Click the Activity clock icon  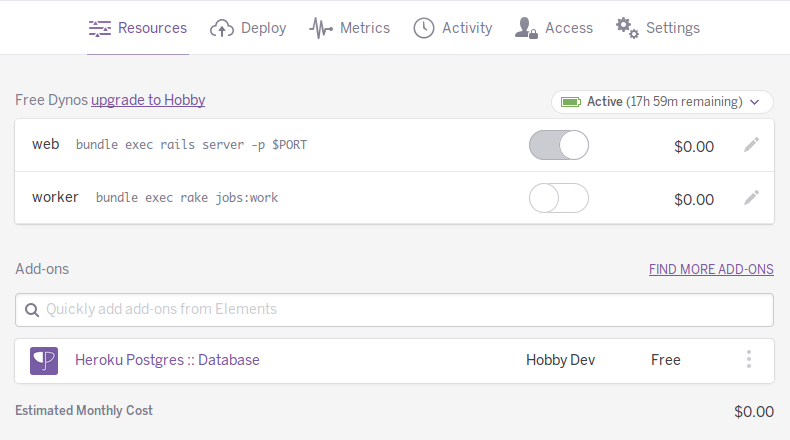(x=424, y=28)
